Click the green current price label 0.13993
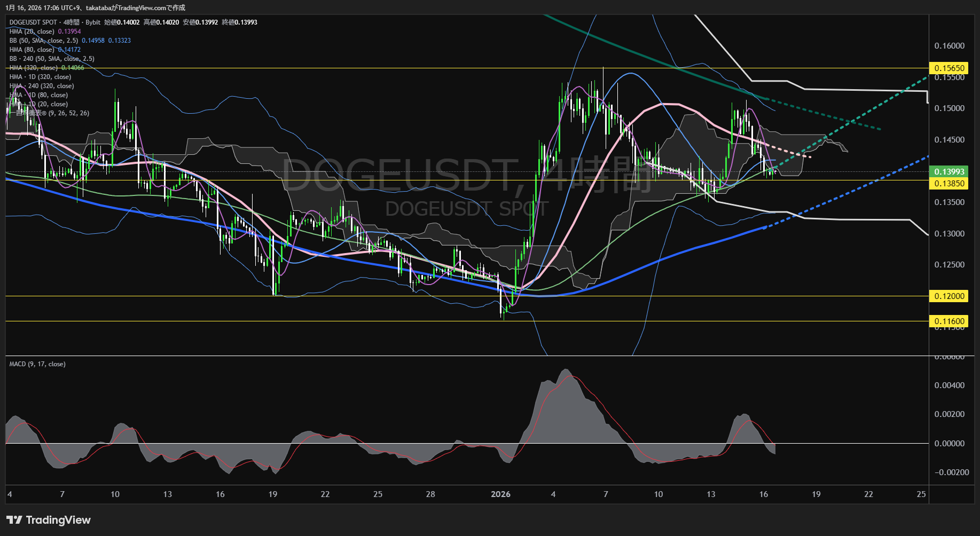980x536 pixels. coord(949,171)
